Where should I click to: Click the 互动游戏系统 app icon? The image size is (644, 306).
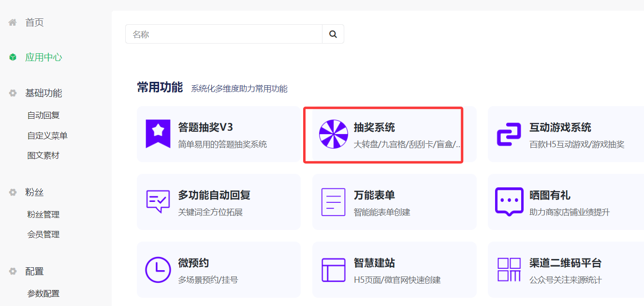[x=508, y=135]
